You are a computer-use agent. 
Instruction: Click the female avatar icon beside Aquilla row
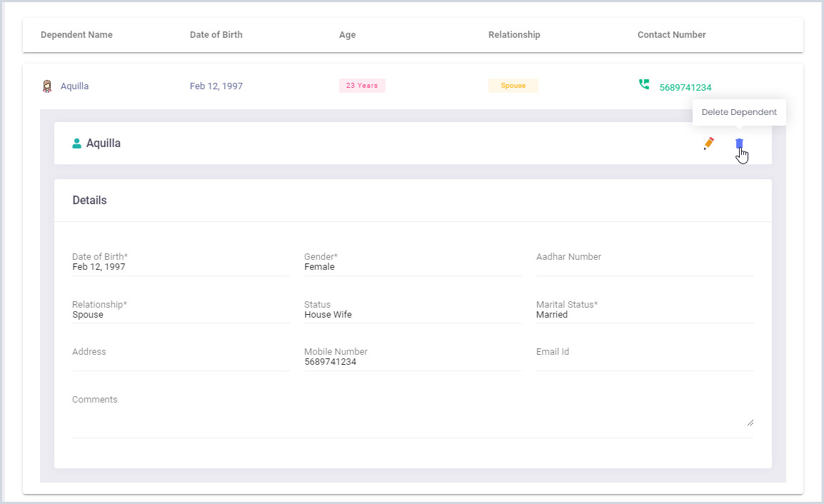[47, 86]
